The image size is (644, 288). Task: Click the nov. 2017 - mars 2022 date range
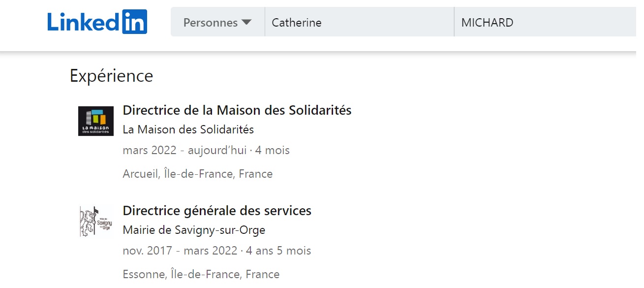[x=180, y=251]
